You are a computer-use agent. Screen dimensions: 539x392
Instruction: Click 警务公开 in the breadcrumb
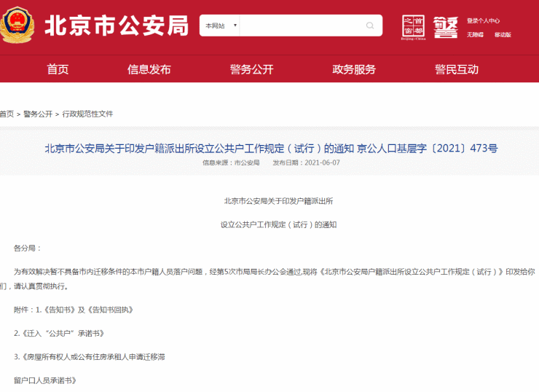click(38, 114)
